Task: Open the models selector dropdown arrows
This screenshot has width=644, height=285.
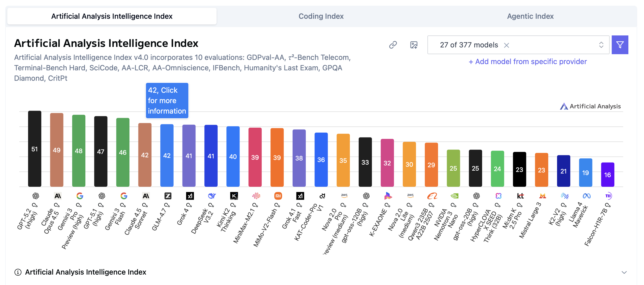Action: point(601,45)
